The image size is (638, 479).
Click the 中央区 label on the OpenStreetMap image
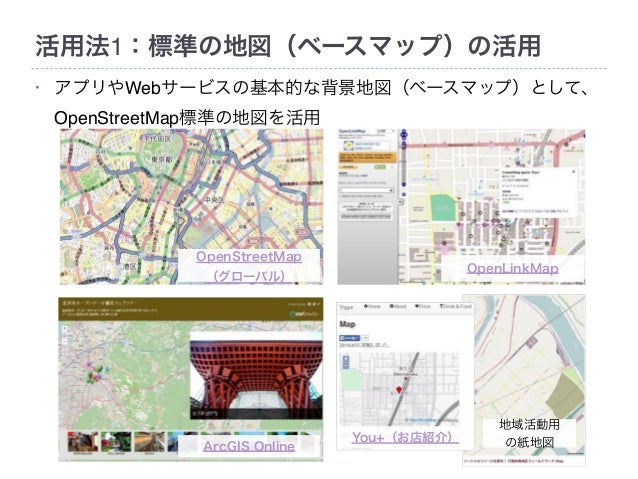click(214, 200)
